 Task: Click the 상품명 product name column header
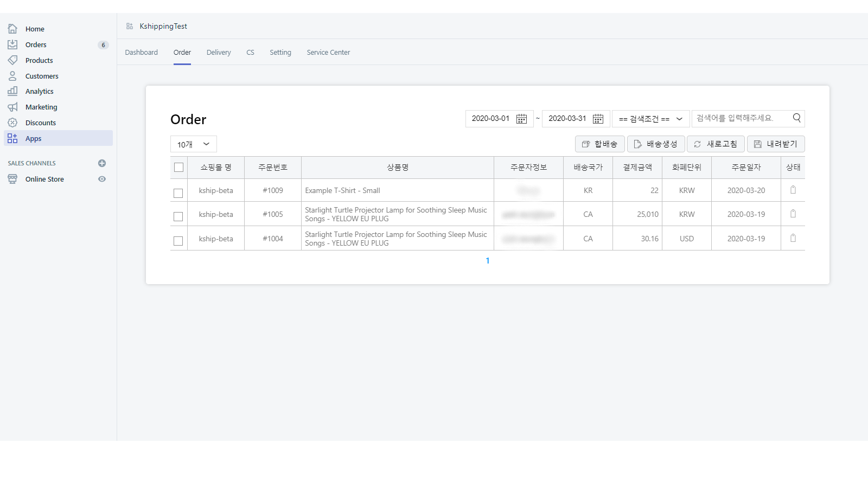click(x=398, y=168)
